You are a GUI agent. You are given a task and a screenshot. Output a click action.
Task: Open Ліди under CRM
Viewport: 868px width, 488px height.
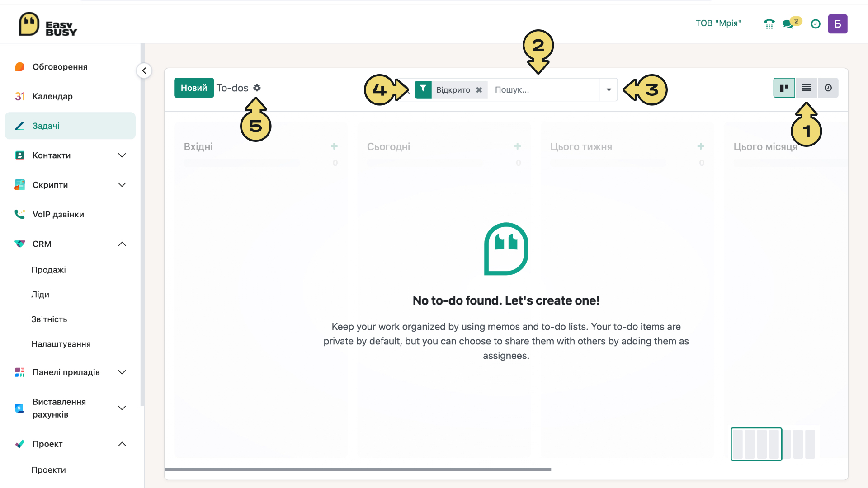coord(40,295)
